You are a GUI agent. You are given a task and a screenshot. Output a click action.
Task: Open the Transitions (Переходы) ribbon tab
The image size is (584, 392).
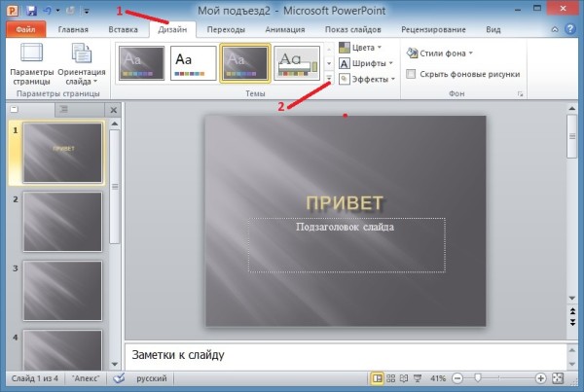226,29
